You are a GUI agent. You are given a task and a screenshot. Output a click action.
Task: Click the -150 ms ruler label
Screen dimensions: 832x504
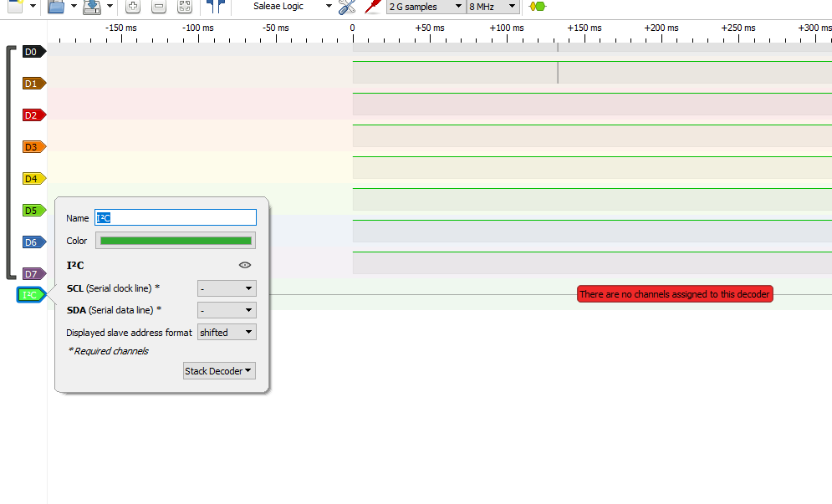[x=120, y=28]
